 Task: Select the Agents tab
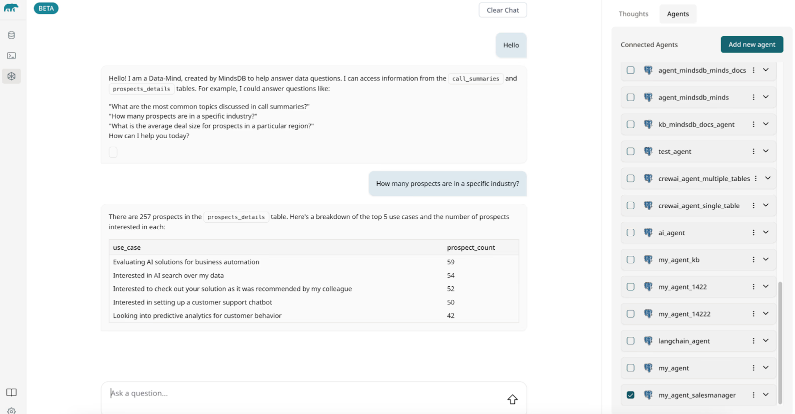(678, 14)
